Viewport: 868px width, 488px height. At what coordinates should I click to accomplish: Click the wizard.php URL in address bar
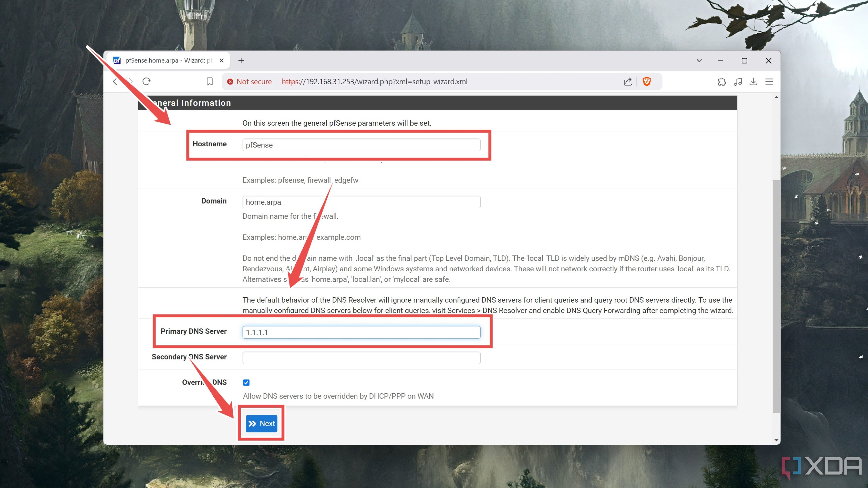[374, 81]
